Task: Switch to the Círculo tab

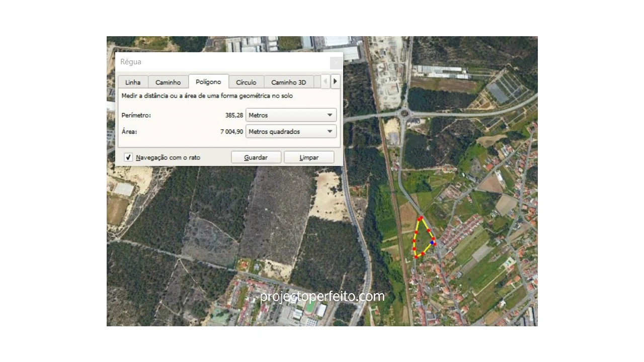Action: point(246,82)
